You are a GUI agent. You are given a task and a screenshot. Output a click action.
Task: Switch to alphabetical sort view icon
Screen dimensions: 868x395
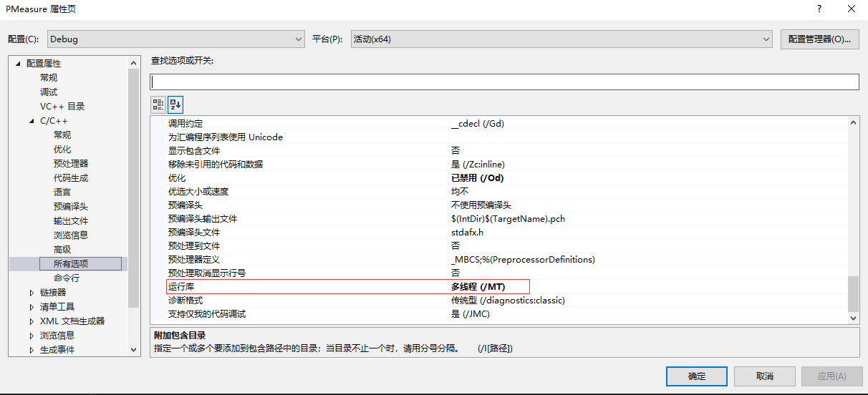click(x=175, y=104)
